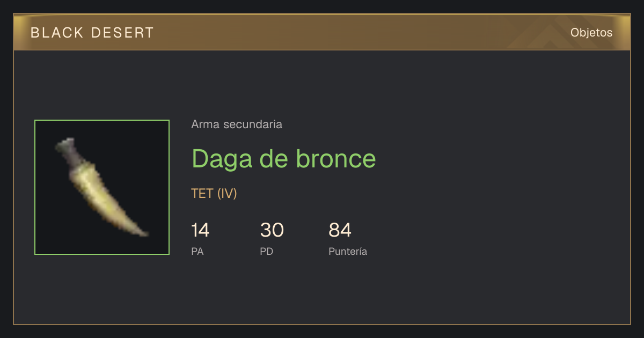Click the Puntería stat label
The width and height of the screenshot is (644, 338).
(348, 251)
